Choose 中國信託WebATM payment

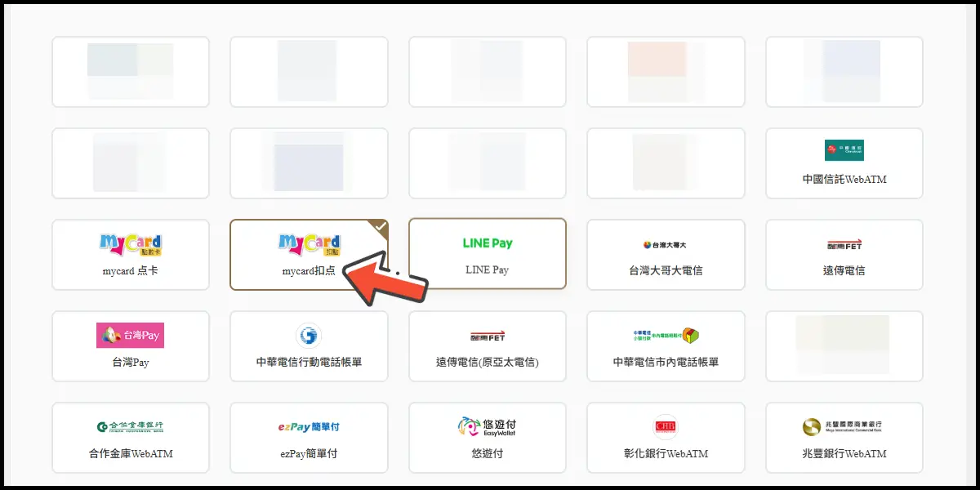pyautogui.click(x=844, y=163)
